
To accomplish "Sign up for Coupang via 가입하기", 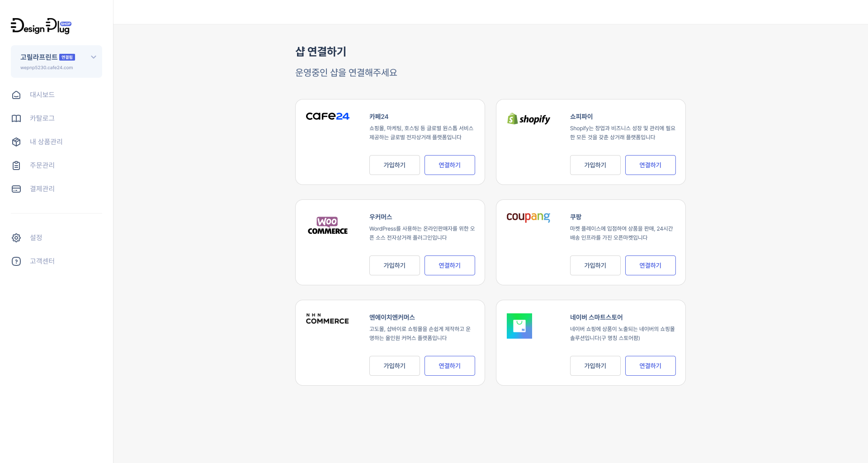I will pos(595,265).
